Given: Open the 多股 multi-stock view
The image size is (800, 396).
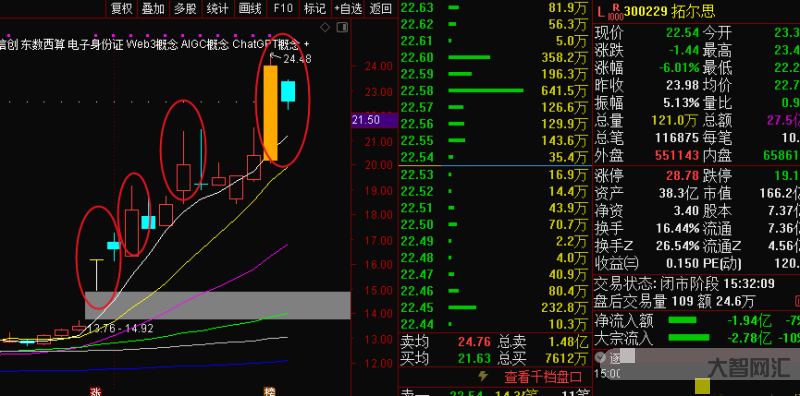Looking at the screenshot, I should (185, 8).
